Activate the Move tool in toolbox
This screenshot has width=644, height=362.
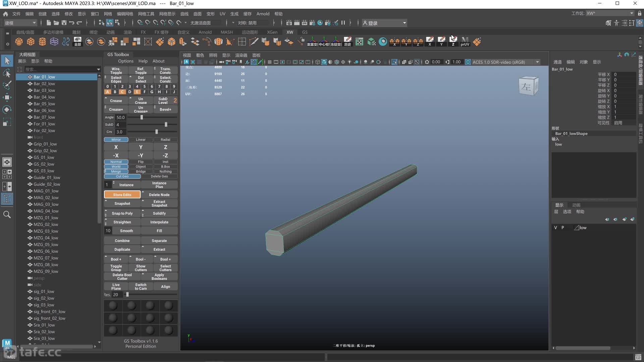(7, 98)
